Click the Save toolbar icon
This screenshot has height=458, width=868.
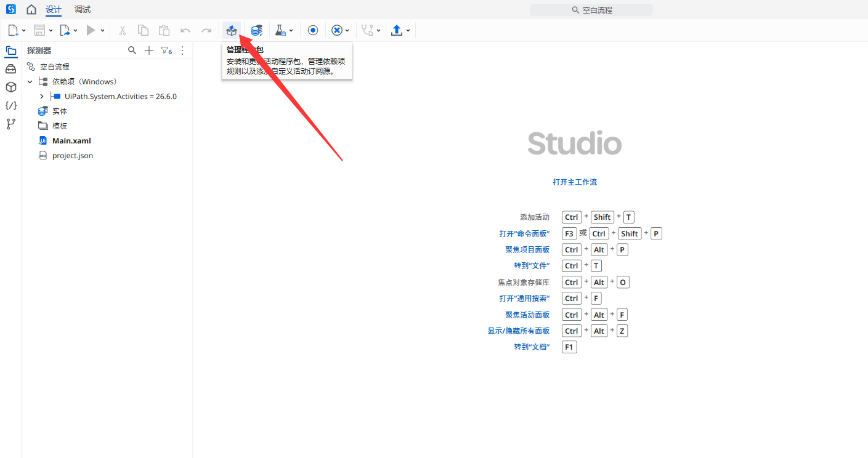click(39, 30)
